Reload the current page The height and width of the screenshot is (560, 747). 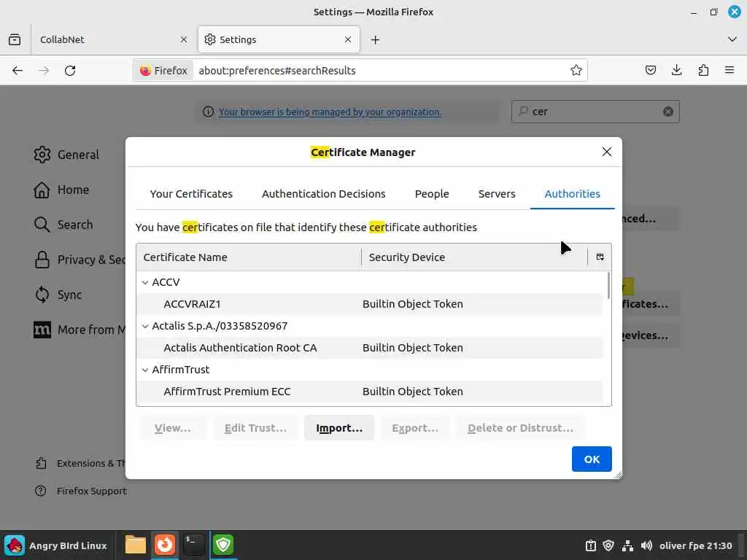[x=70, y=71]
